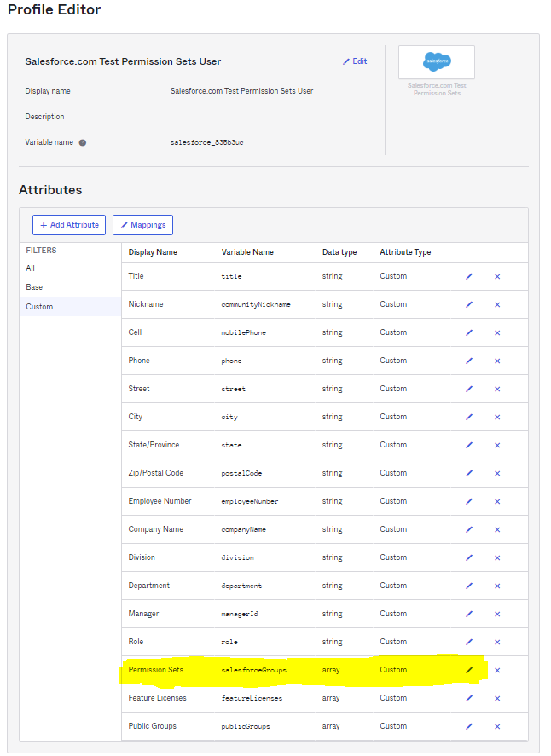Edit the Permission Sets attribute pencil icon

(468, 670)
